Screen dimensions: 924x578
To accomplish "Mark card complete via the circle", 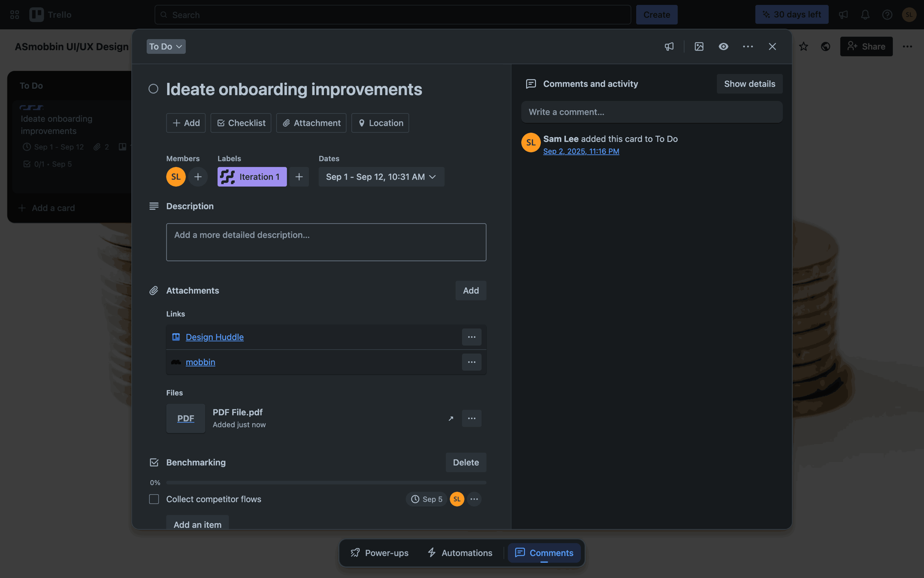I will (x=154, y=89).
